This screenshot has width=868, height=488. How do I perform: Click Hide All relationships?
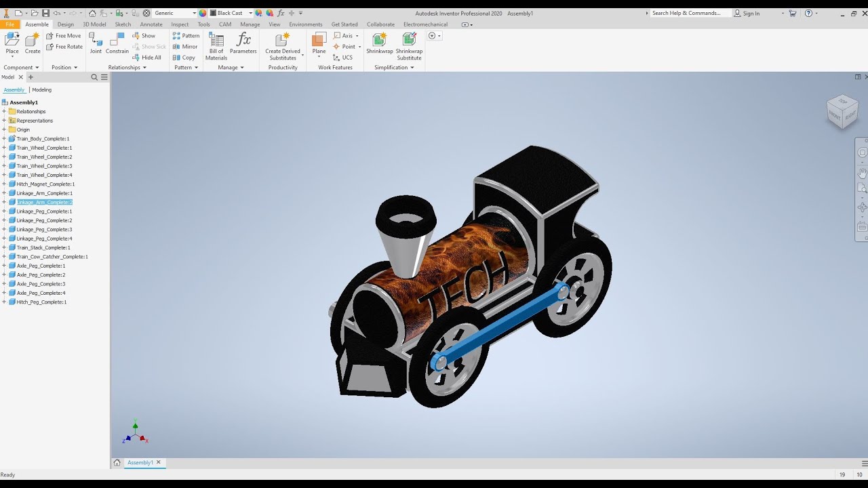point(146,58)
